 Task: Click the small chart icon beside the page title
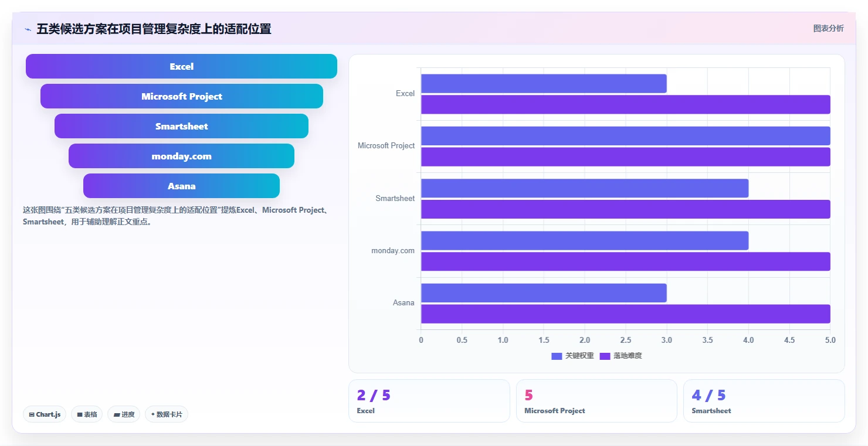point(28,29)
